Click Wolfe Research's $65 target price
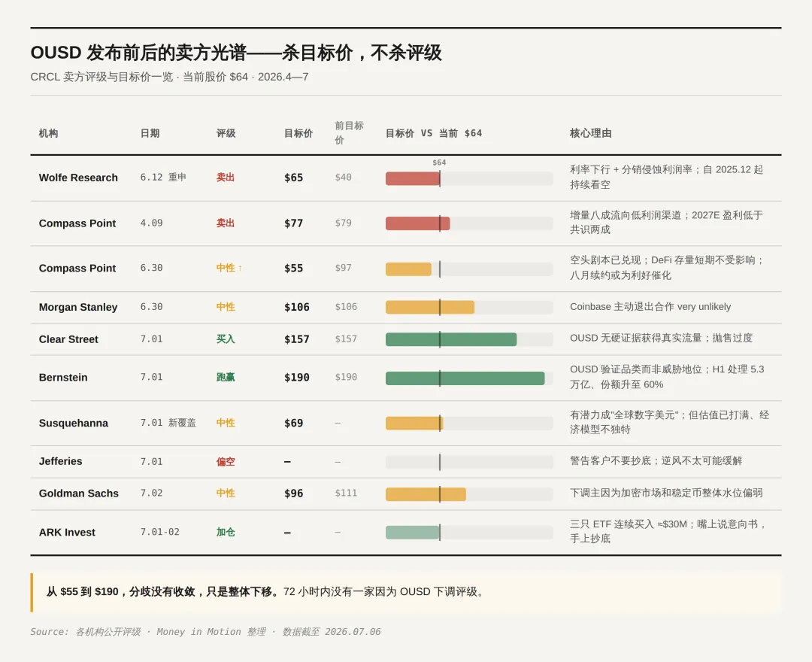The height and width of the screenshot is (662, 812). coord(294,178)
